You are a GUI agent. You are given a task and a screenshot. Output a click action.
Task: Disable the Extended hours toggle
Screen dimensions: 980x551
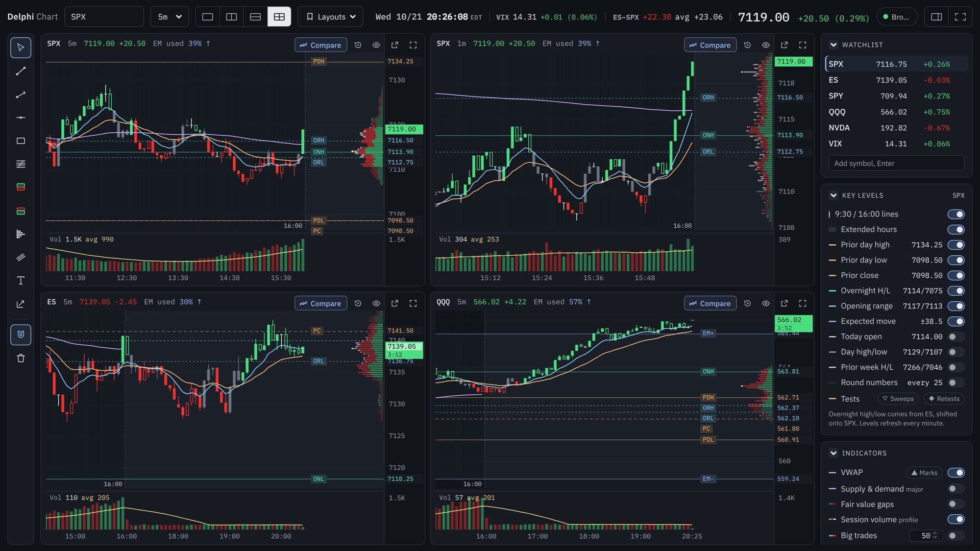(956, 229)
